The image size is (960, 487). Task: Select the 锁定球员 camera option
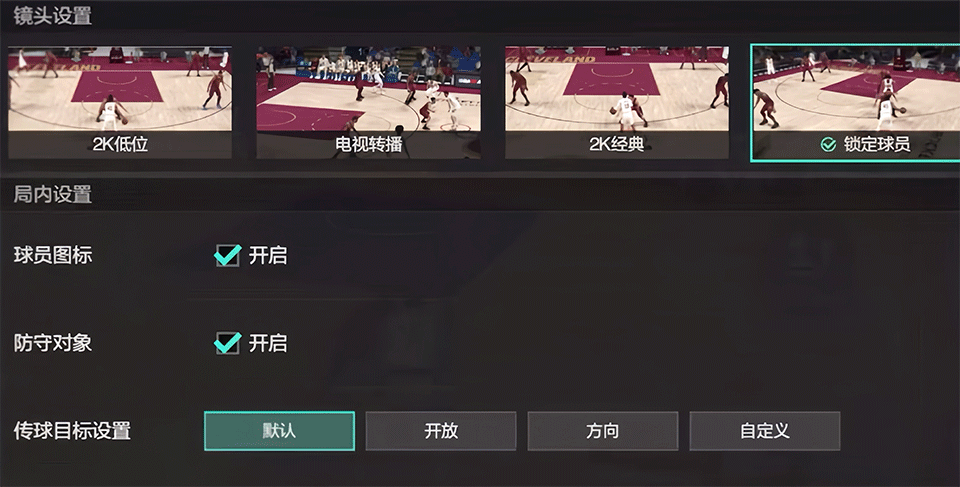[855, 102]
